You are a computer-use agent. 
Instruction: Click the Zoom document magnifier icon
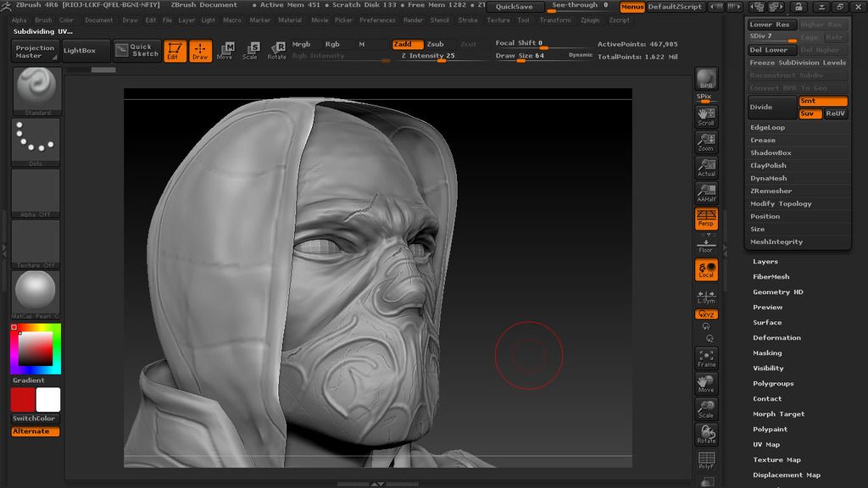(x=706, y=142)
